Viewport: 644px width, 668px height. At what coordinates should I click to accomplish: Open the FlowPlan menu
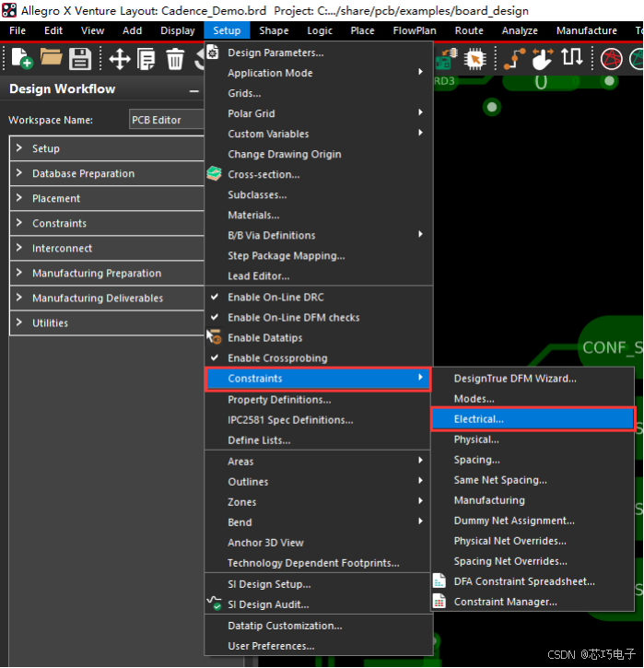415,30
